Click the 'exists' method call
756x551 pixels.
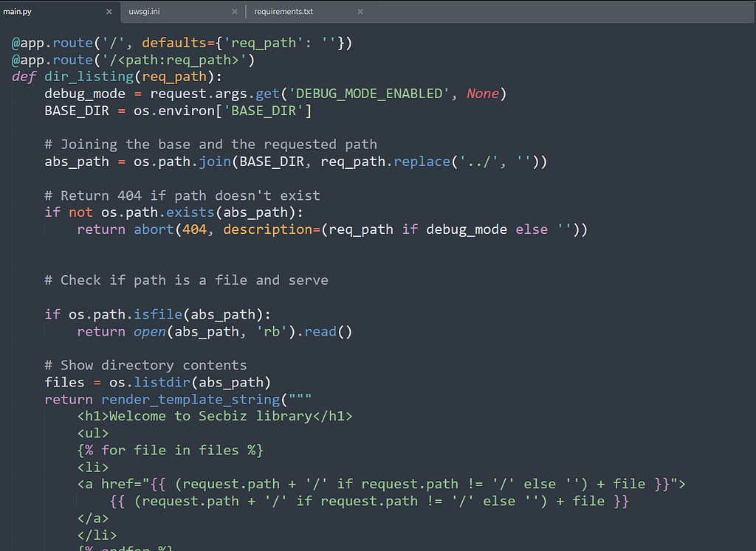coord(190,212)
